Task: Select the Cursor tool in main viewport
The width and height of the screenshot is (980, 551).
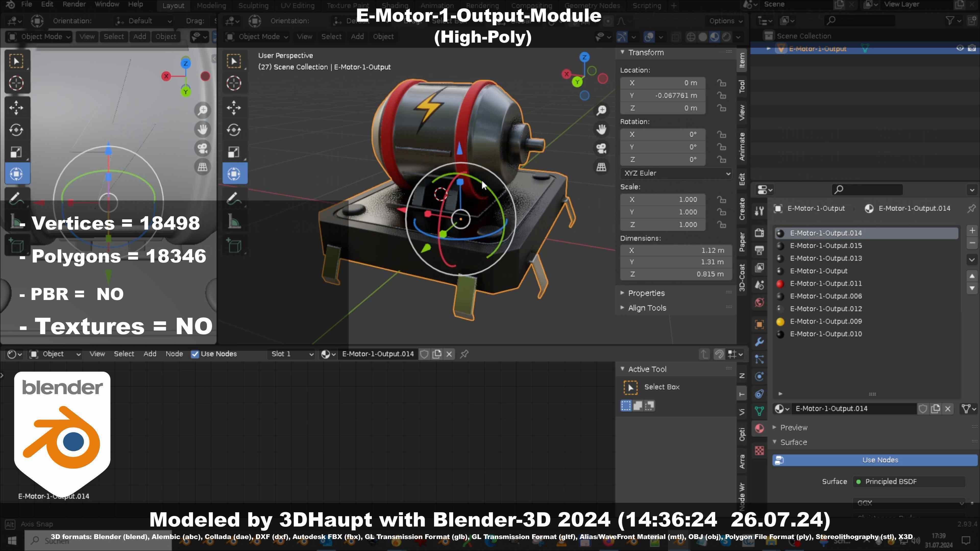Action: (x=234, y=83)
